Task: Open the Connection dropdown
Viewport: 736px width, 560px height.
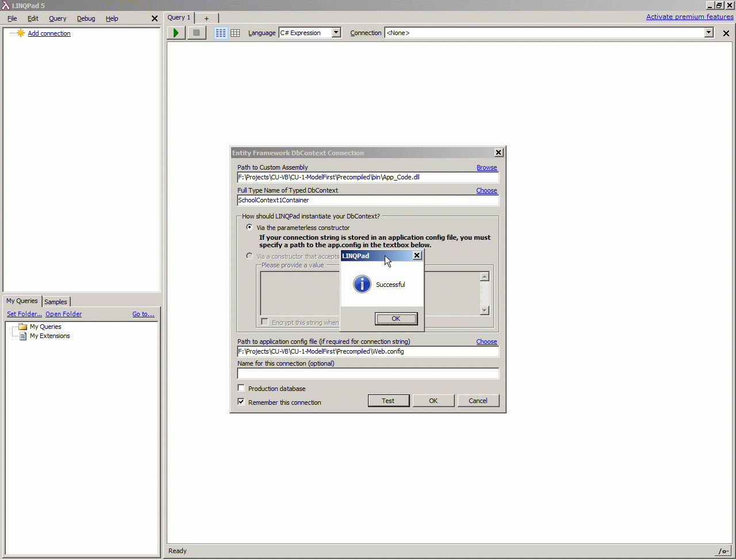Action: tap(709, 33)
